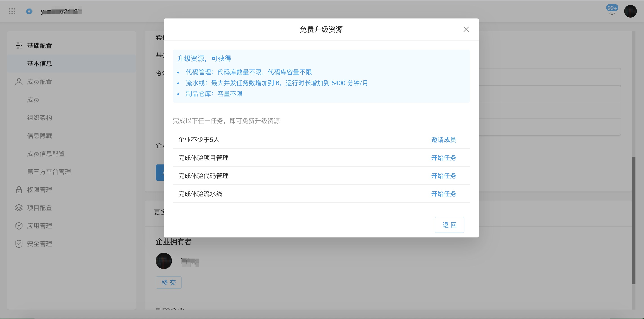Click the 安全管理 shield icon
Image resolution: width=644 pixels, height=319 pixels.
pyautogui.click(x=19, y=244)
